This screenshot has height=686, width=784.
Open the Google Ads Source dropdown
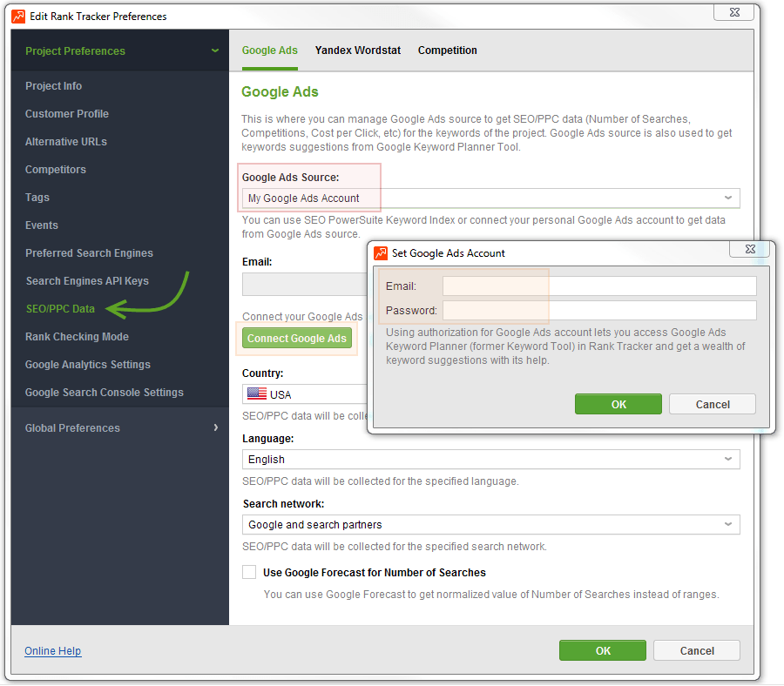coord(490,198)
